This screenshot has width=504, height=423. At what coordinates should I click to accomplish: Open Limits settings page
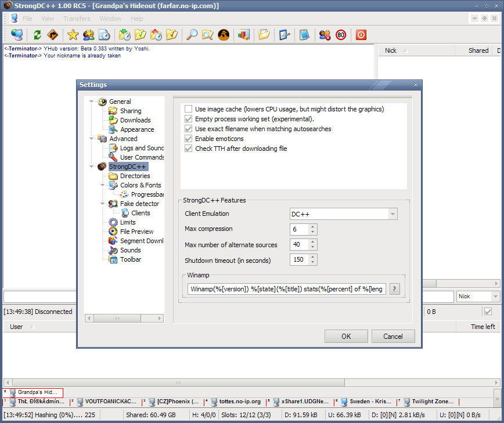coord(128,222)
